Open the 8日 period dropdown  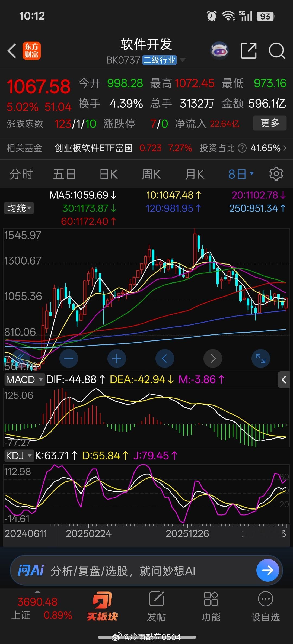pos(241,174)
